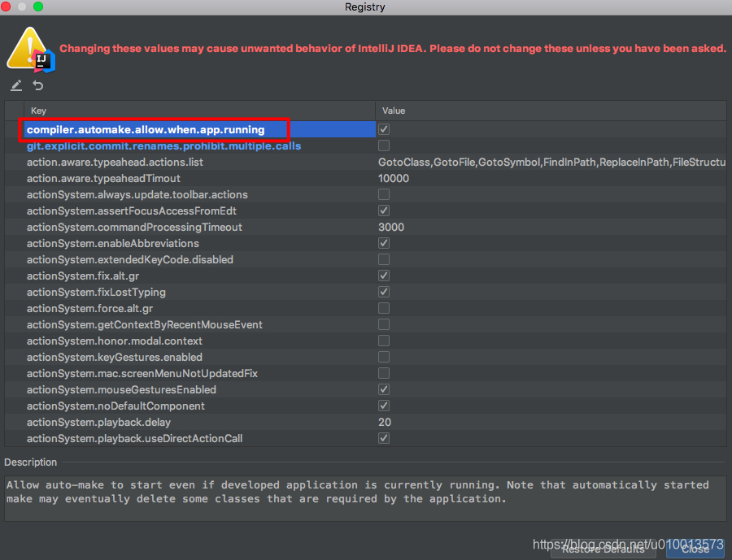Viewport: 732px width, 560px height.
Task: Enable actionSystem.keyGestures.enabled checkbox
Action: tap(384, 357)
